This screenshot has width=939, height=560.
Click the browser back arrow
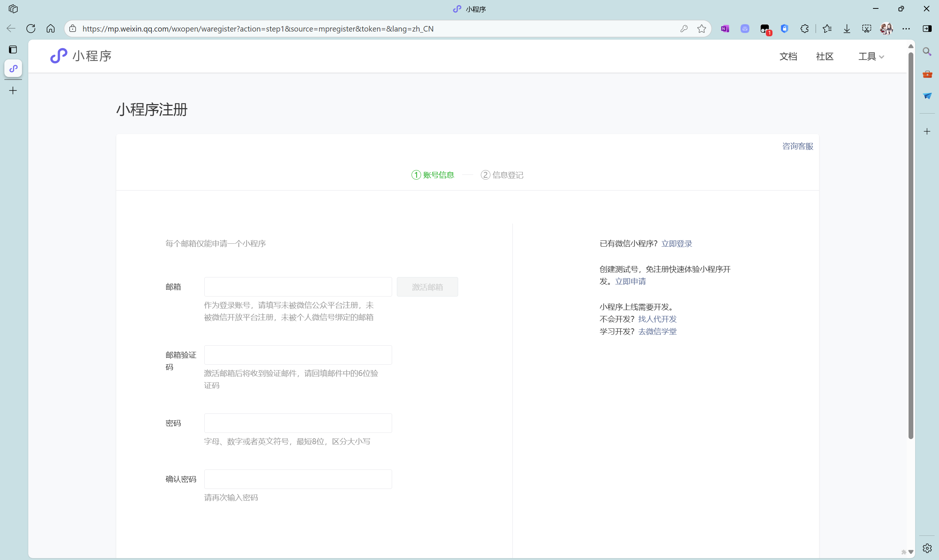coord(11,29)
